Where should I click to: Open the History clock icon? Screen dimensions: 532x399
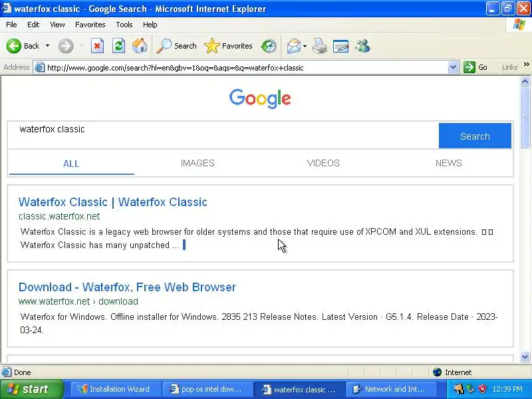click(269, 46)
